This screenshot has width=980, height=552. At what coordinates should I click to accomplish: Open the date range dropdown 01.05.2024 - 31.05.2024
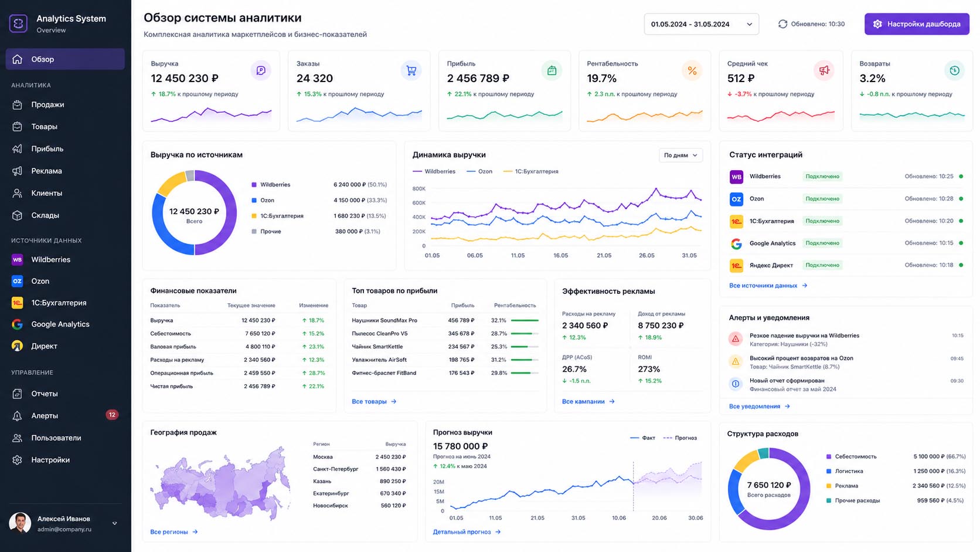(x=701, y=24)
